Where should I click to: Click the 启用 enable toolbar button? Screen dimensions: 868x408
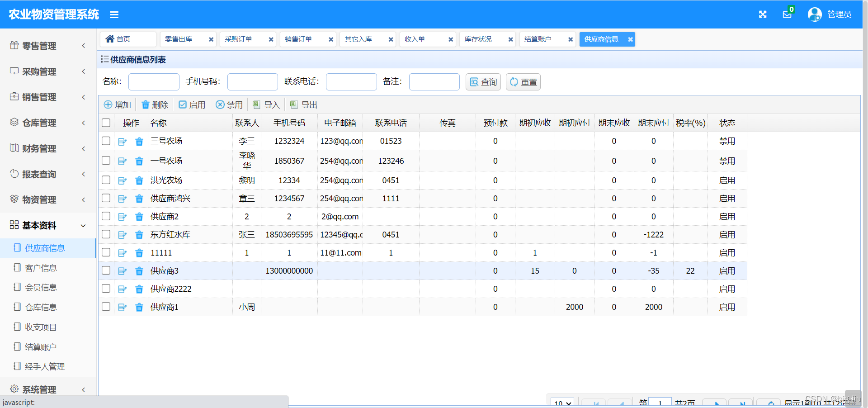(192, 105)
